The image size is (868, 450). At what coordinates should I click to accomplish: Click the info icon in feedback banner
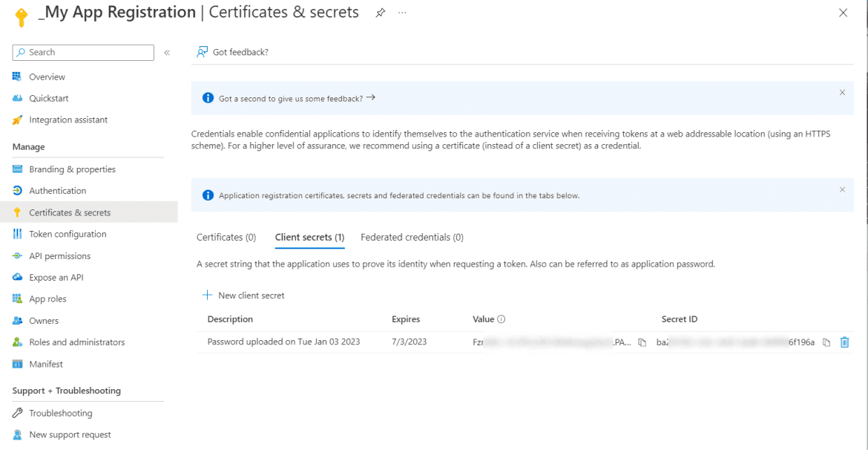(208, 98)
